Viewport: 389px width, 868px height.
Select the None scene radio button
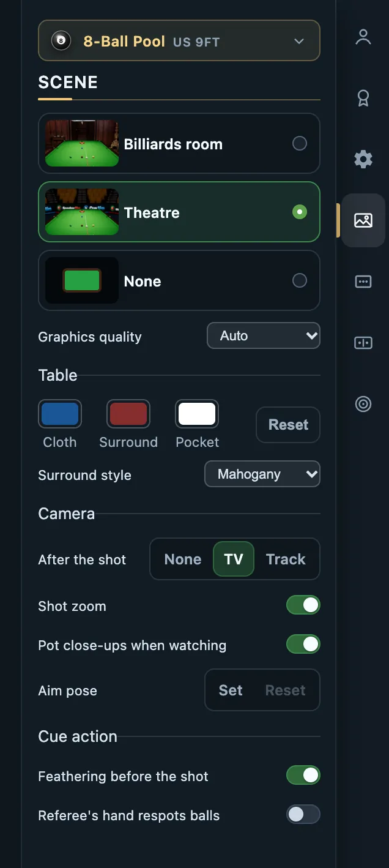click(300, 280)
